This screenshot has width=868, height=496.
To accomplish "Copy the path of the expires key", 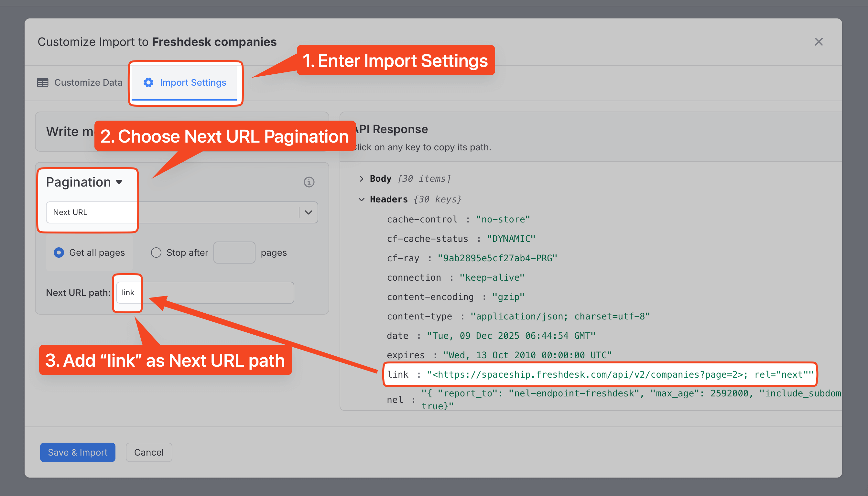I will click(405, 355).
